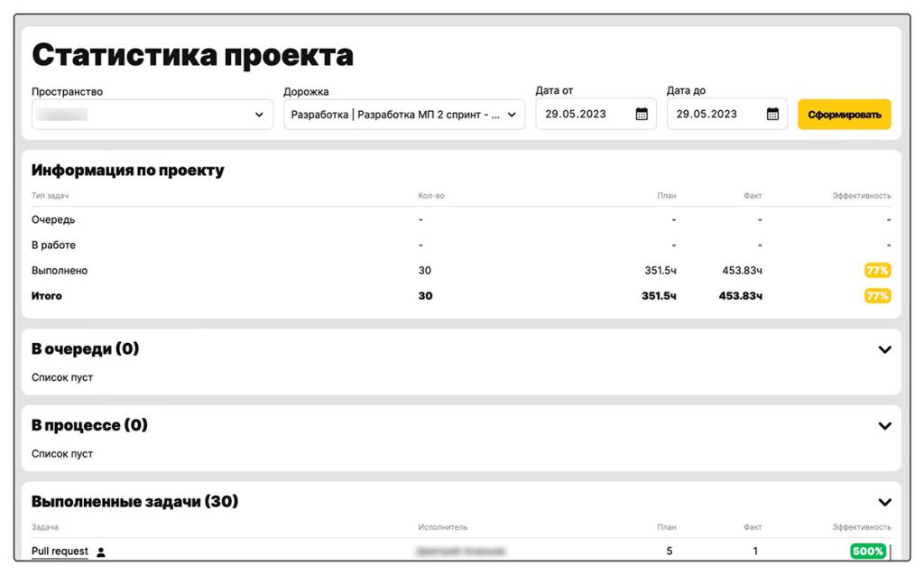Collapse the 'В процессе (0)' section
924x575 pixels.
click(x=884, y=426)
